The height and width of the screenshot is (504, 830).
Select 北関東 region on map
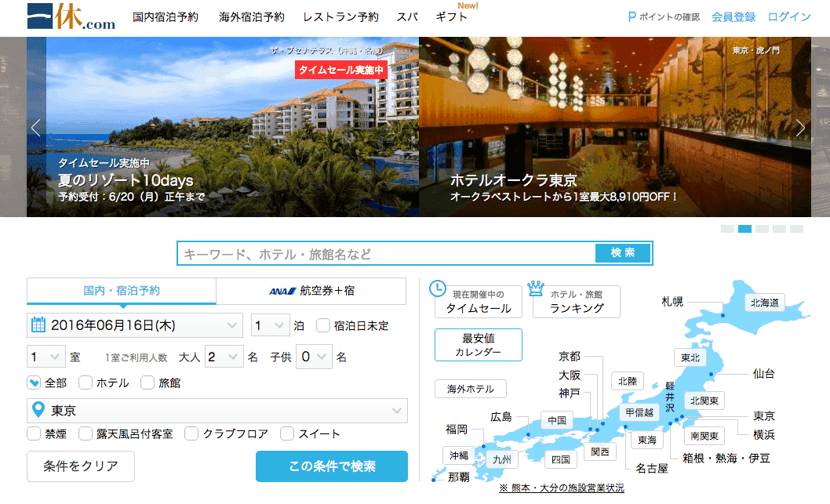coord(704,401)
